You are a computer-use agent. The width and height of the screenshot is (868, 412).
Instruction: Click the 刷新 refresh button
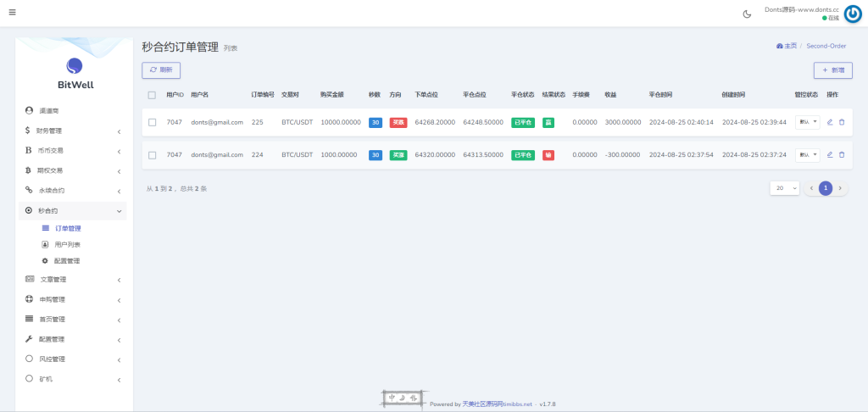pos(161,70)
